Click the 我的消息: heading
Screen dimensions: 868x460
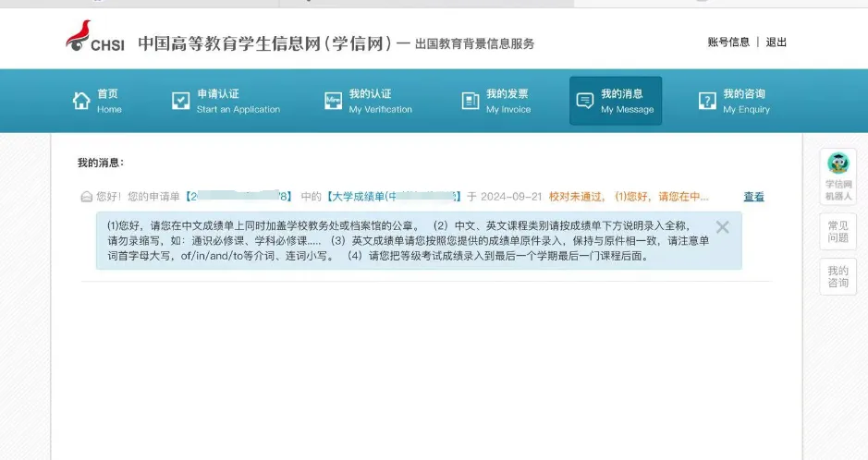pyautogui.click(x=100, y=163)
